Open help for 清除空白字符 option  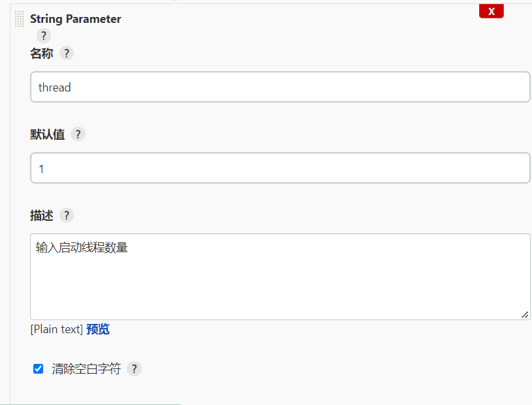[x=134, y=369]
